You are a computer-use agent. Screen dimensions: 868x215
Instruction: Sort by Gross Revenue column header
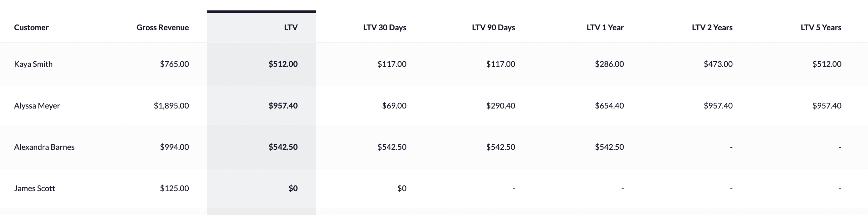[163, 27]
